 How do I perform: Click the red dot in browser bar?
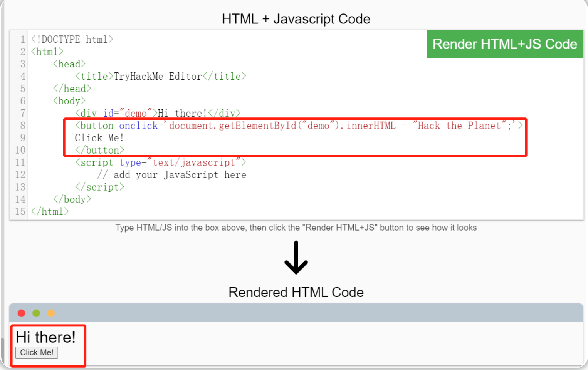point(22,313)
